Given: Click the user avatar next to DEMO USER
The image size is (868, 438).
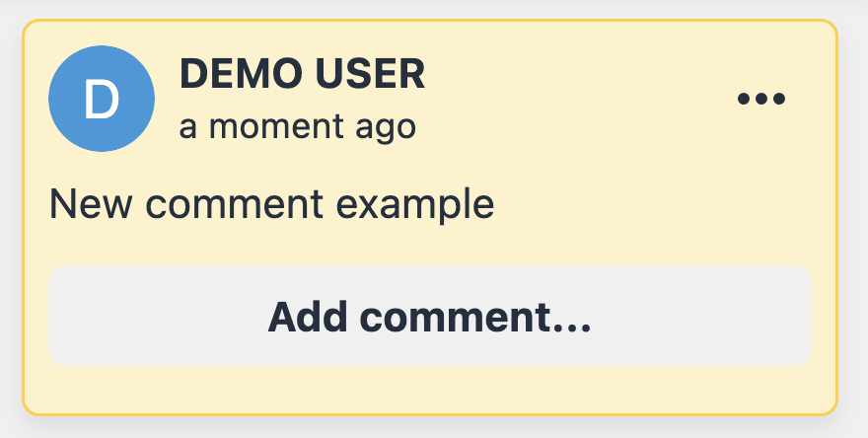Looking at the screenshot, I should coord(102,99).
